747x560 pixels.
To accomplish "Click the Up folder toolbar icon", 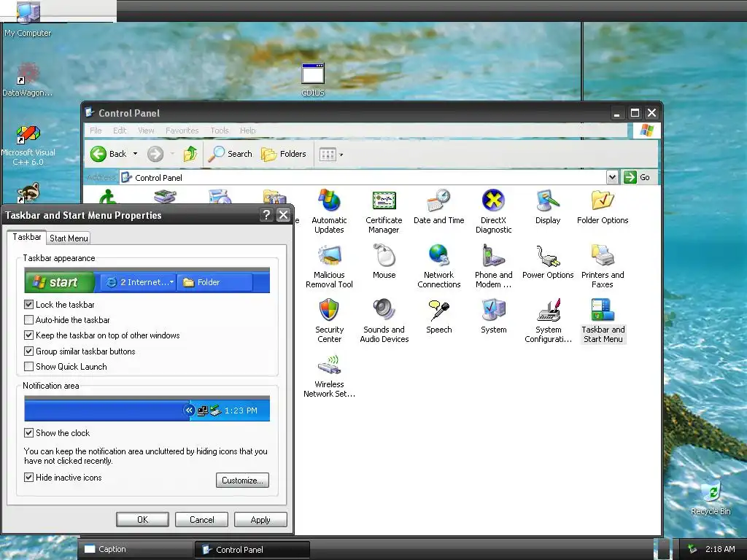I will click(x=190, y=154).
